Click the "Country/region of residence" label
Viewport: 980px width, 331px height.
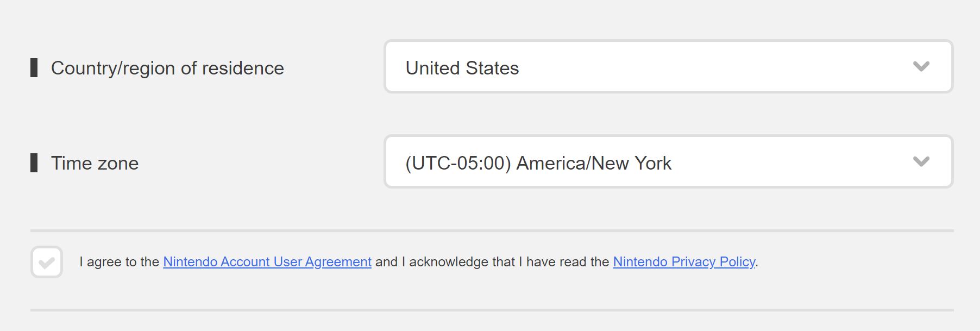pos(167,68)
